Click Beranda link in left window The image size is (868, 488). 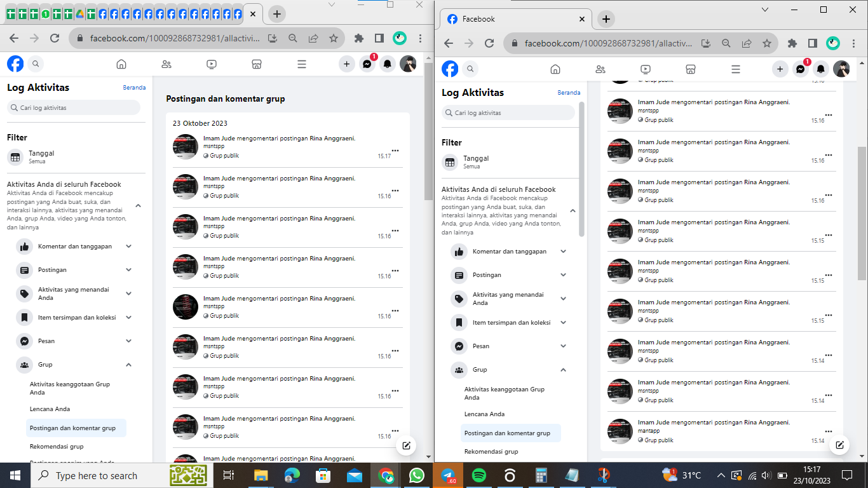tap(134, 88)
